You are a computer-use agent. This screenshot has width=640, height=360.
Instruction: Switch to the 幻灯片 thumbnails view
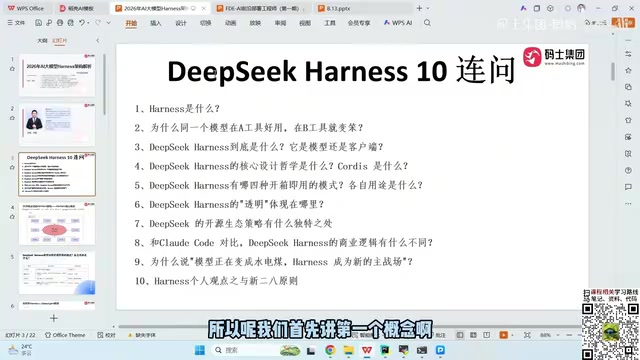point(60,40)
